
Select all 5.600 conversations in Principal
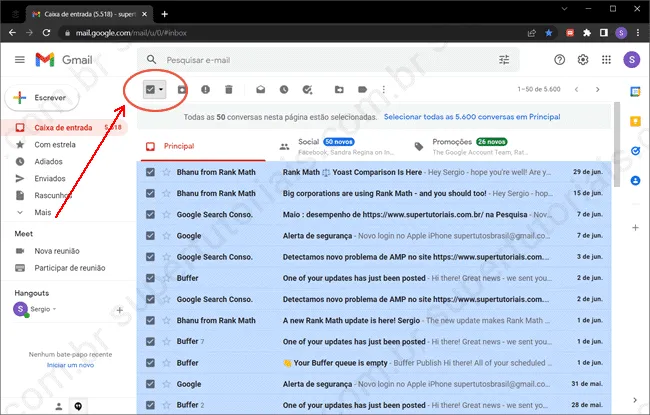[x=472, y=117]
